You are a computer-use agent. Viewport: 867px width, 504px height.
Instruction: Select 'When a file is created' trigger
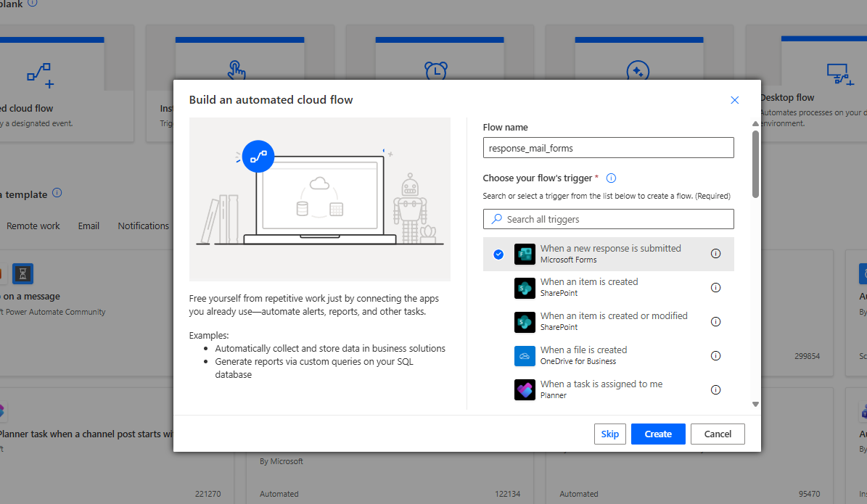(x=583, y=350)
